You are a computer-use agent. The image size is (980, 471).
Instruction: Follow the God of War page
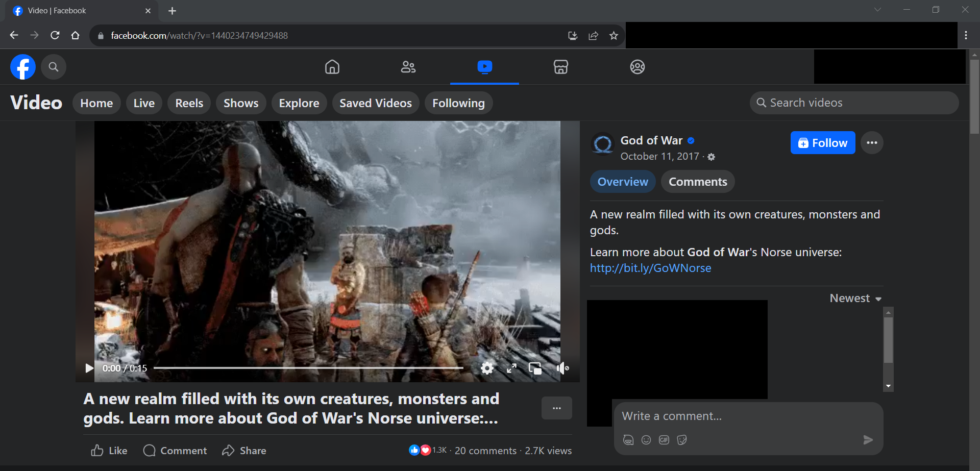pyautogui.click(x=822, y=143)
